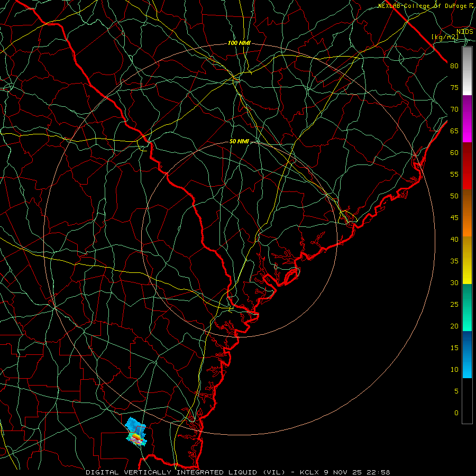Click the legend value 0
The image size is (476, 476).
click(456, 413)
